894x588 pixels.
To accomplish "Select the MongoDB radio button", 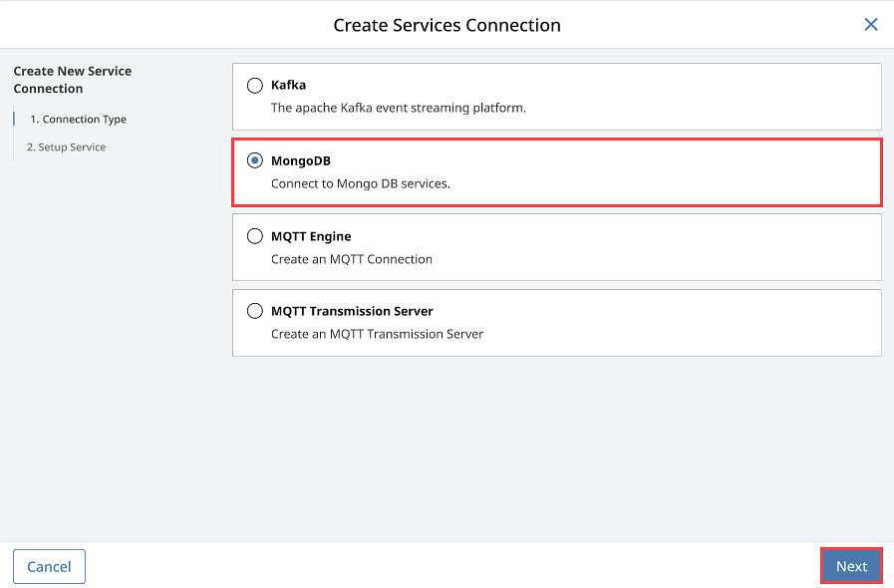I will click(x=255, y=160).
